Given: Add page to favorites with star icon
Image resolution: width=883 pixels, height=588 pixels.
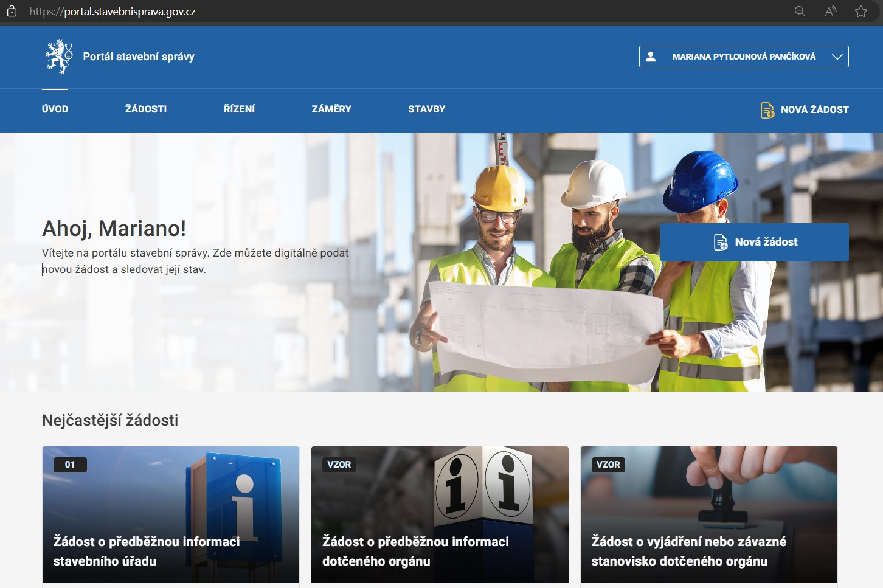Looking at the screenshot, I should [861, 12].
